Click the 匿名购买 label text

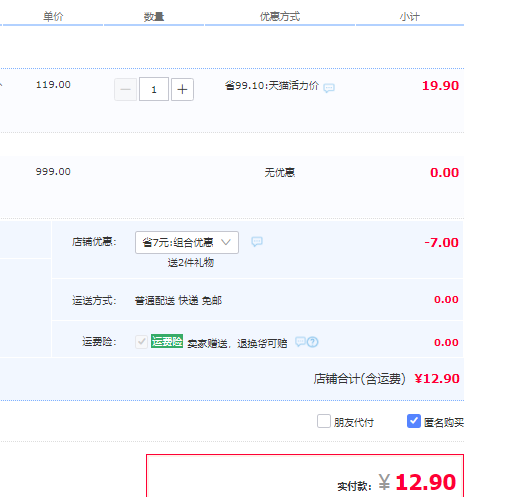(x=444, y=423)
